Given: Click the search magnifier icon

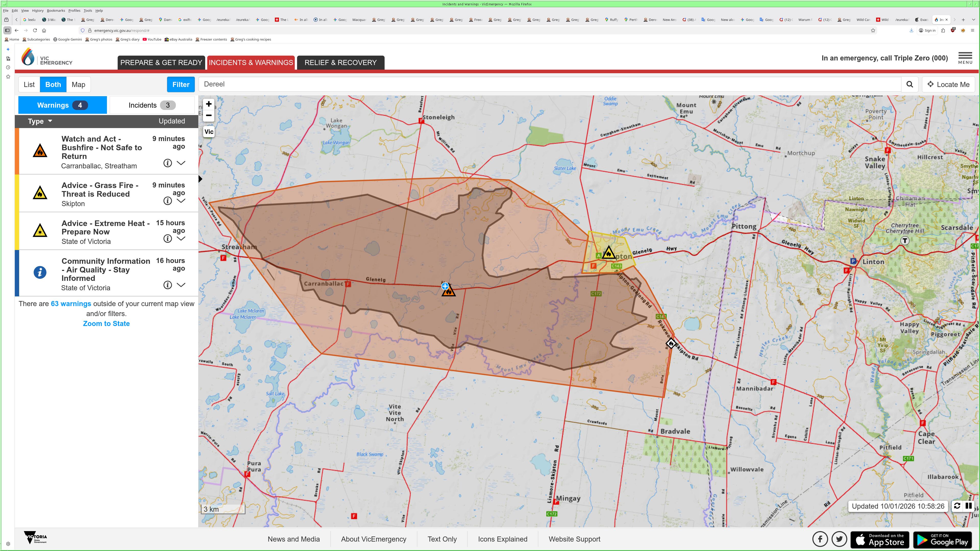Looking at the screenshot, I should 910,84.
